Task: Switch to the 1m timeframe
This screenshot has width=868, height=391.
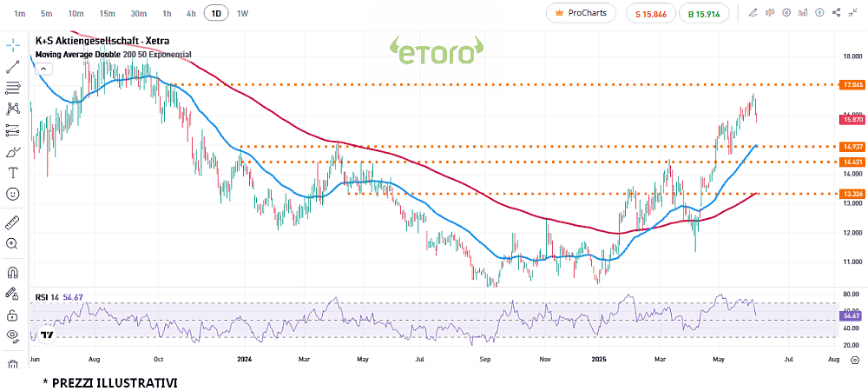Action: tap(19, 13)
